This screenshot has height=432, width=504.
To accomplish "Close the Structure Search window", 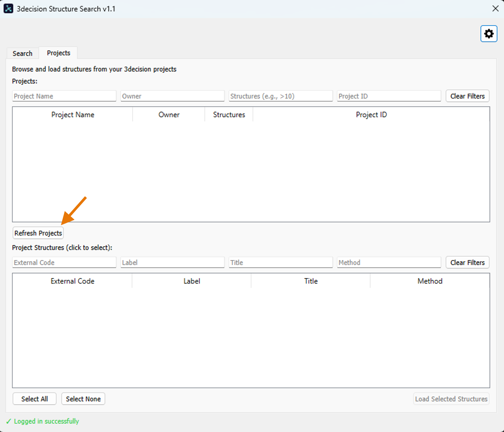I will point(495,9).
